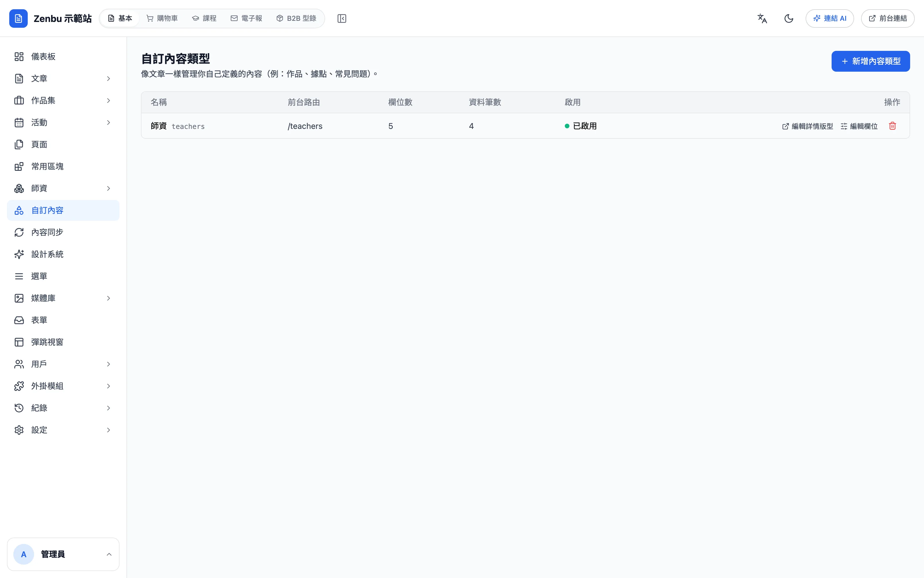Click the teachers slug text
The height and width of the screenshot is (578, 924).
[x=188, y=127]
